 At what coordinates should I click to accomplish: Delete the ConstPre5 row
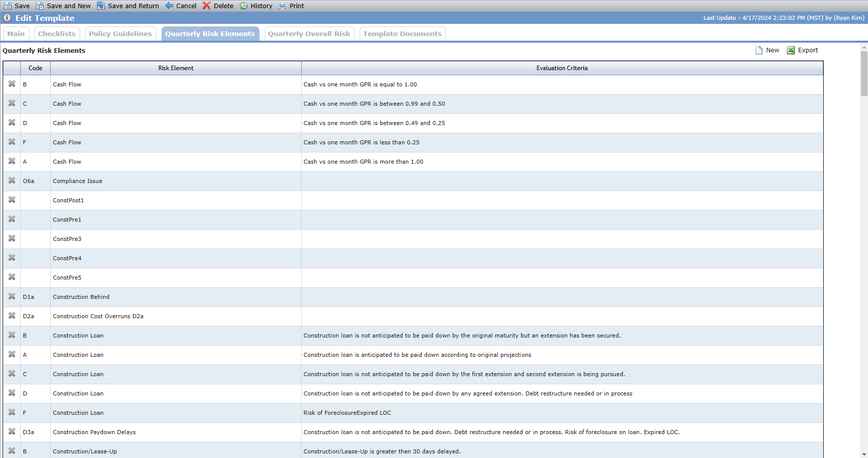[12, 277]
